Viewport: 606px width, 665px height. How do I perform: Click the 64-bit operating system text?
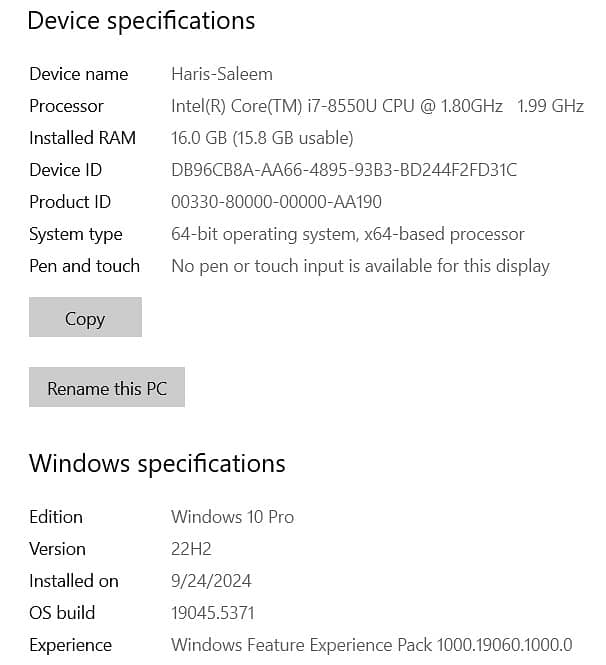347,234
